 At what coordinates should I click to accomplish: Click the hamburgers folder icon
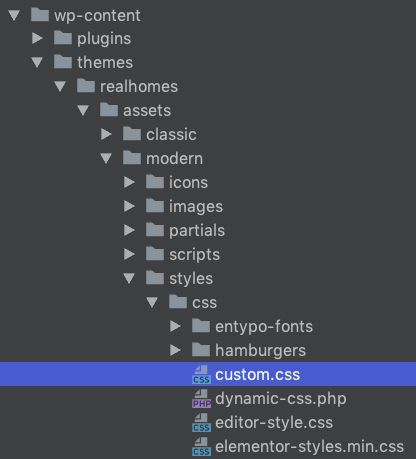tap(201, 350)
